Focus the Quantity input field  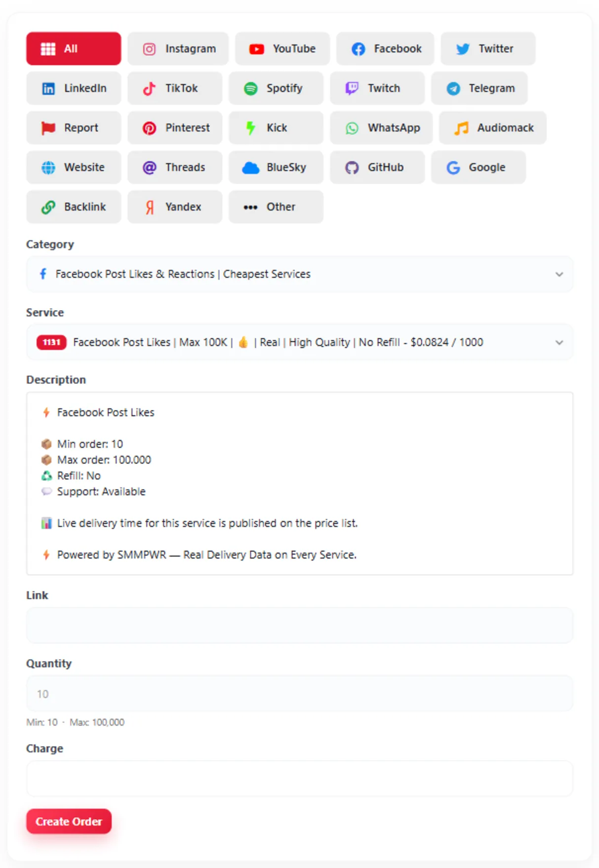pyautogui.click(x=300, y=694)
